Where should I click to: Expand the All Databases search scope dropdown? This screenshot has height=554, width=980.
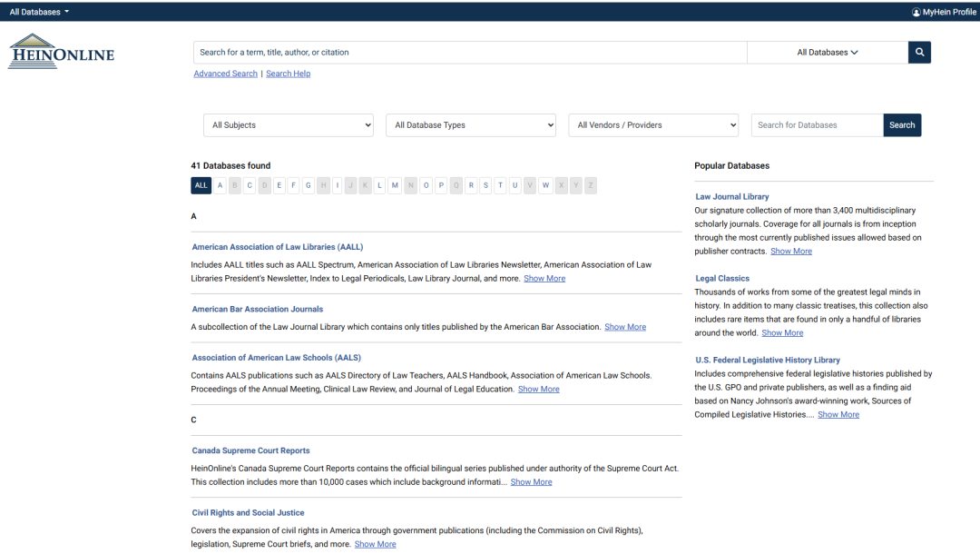click(827, 53)
